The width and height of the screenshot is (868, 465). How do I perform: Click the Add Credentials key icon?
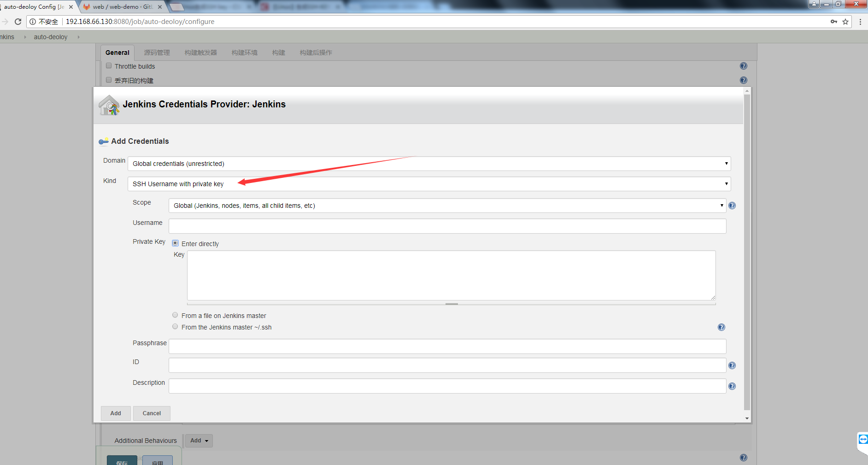click(104, 141)
